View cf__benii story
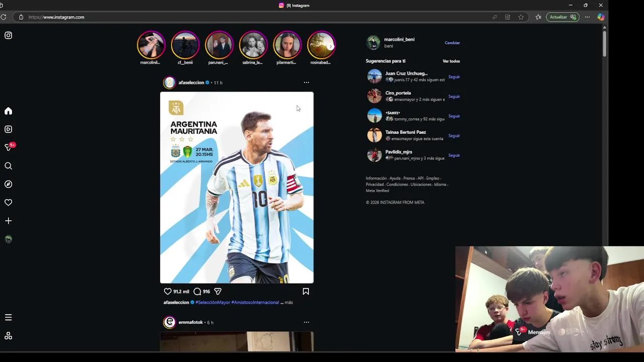Viewport: 644px width, 362px height. coord(185,45)
